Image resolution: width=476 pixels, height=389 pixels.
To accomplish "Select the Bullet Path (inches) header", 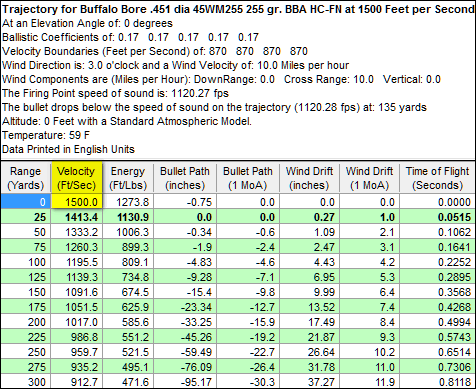I will [x=185, y=178].
